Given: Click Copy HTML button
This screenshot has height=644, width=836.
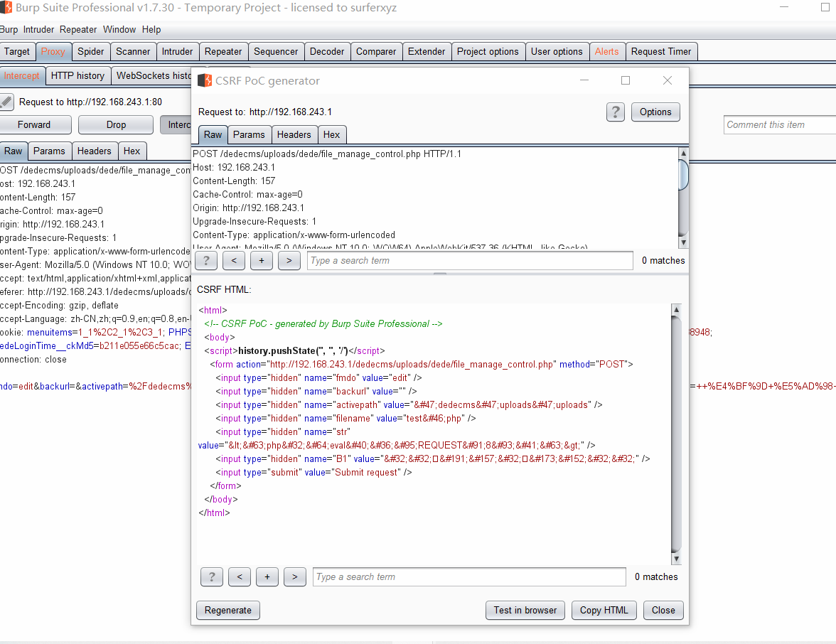Looking at the screenshot, I should 604,611.
